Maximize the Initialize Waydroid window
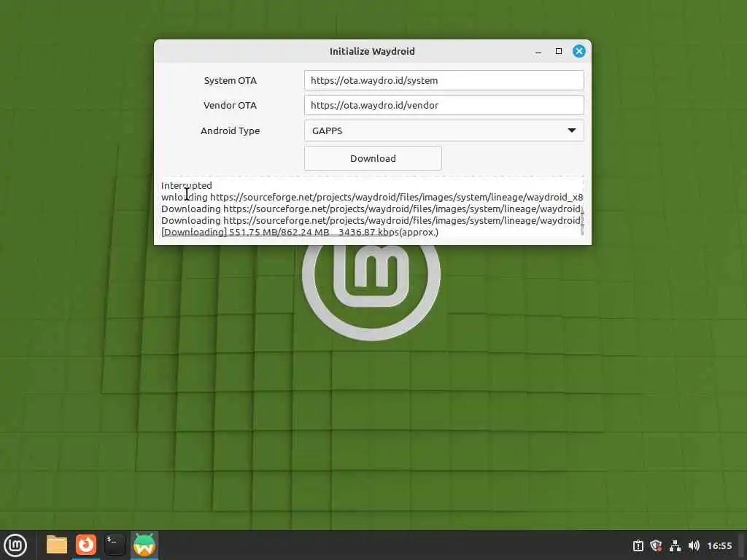The image size is (747, 560). pyautogui.click(x=559, y=51)
